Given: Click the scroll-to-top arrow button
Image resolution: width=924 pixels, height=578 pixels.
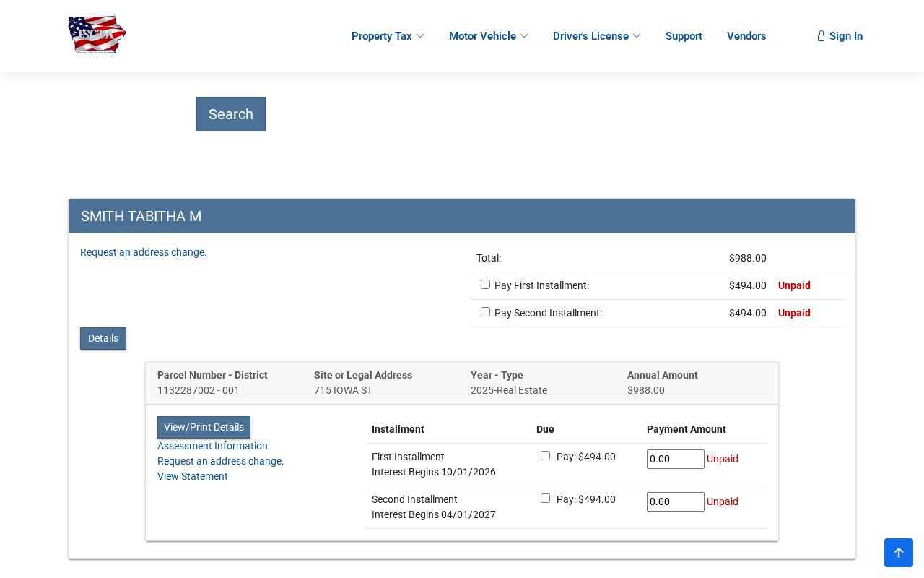Looking at the screenshot, I should pos(899,553).
